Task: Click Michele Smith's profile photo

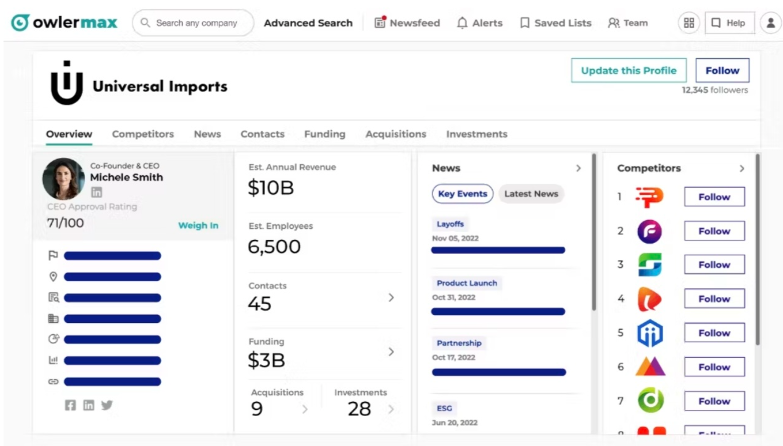Action: [x=63, y=179]
